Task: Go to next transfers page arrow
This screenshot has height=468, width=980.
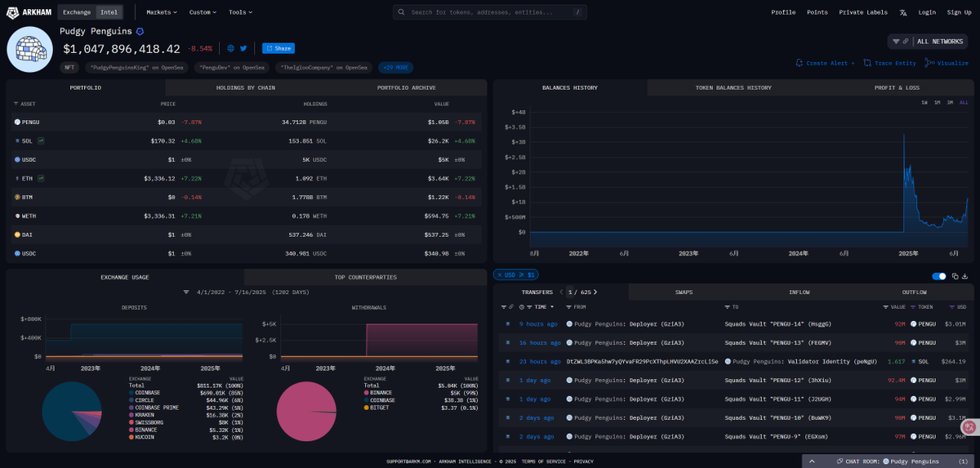Action: [595, 292]
